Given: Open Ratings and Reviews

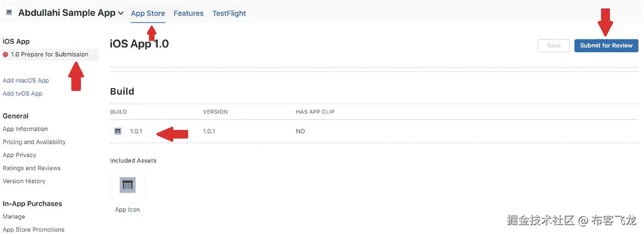Looking at the screenshot, I should tap(32, 168).
